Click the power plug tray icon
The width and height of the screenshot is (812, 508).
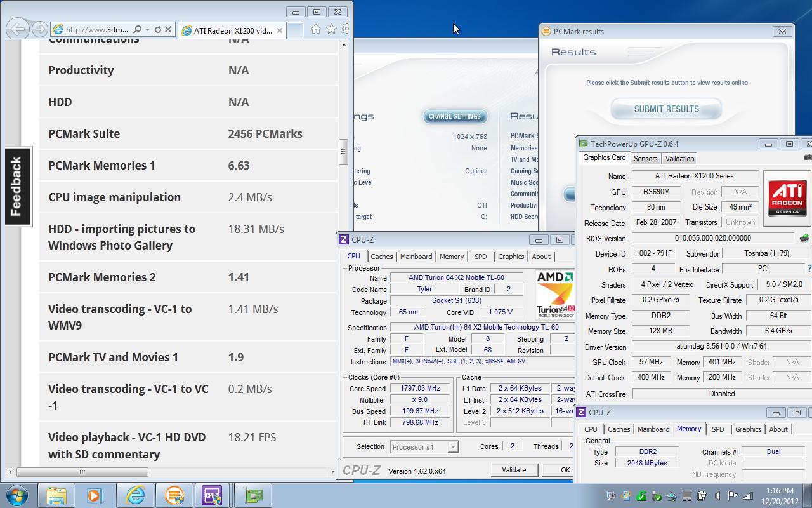click(x=702, y=496)
